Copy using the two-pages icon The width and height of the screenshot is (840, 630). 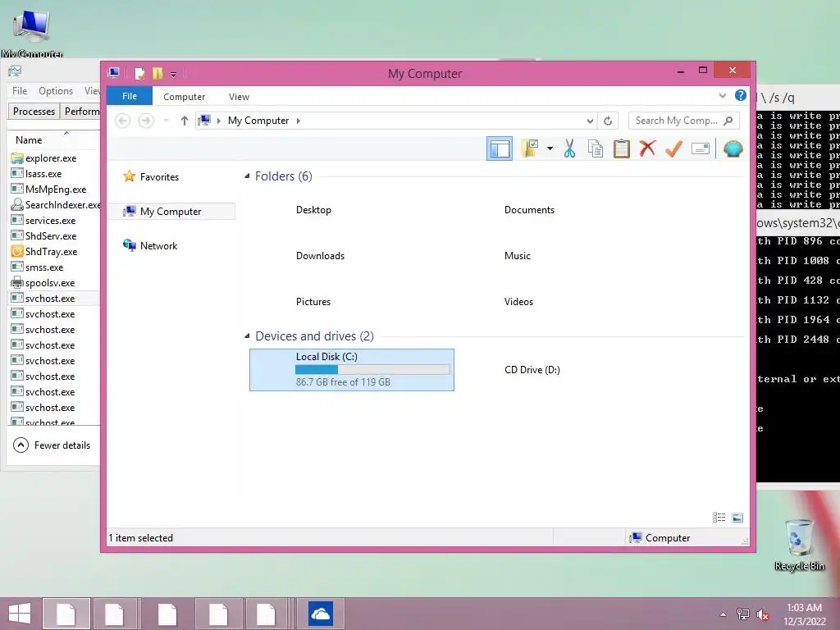pyautogui.click(x=596, y=148)
